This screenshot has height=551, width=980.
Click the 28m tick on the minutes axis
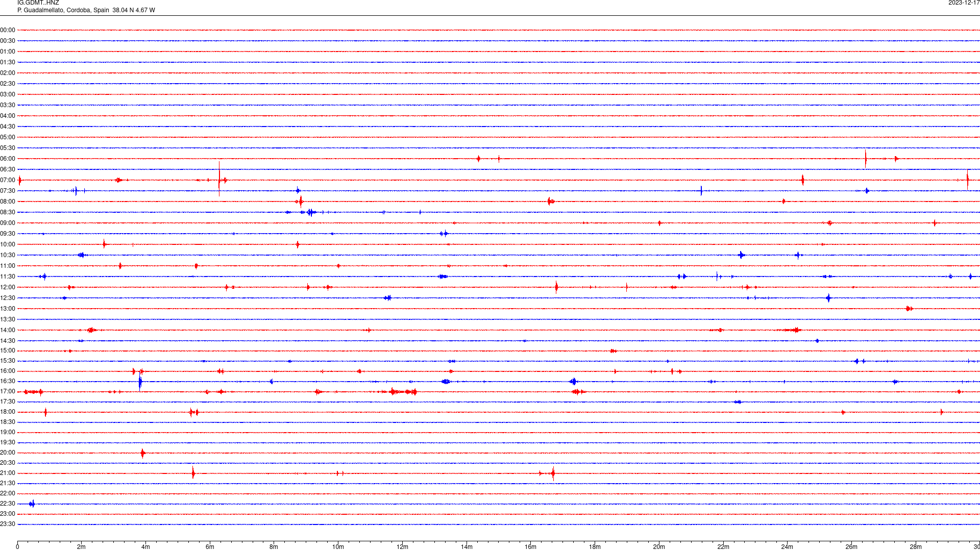[916, 547]
